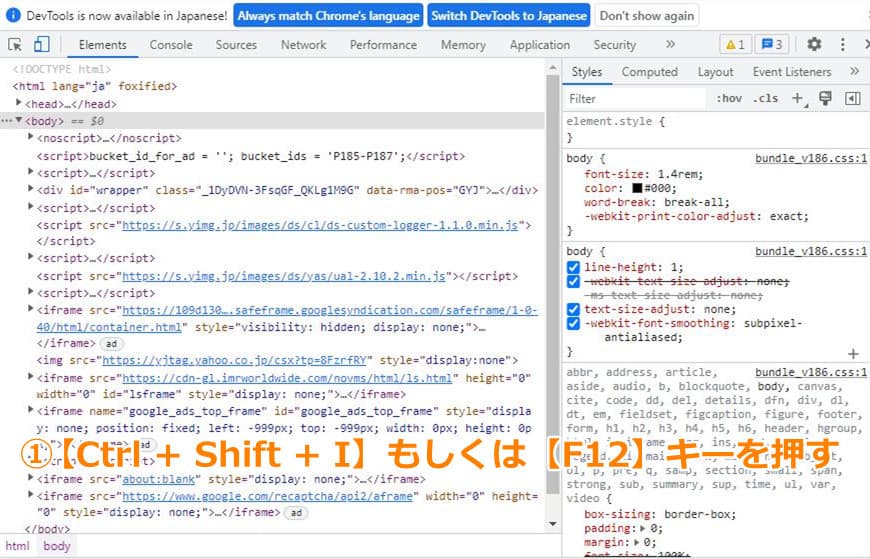Open DevTools settings gear
The width and height of the screenshot is (870, 559).
[x=814, y=44]
